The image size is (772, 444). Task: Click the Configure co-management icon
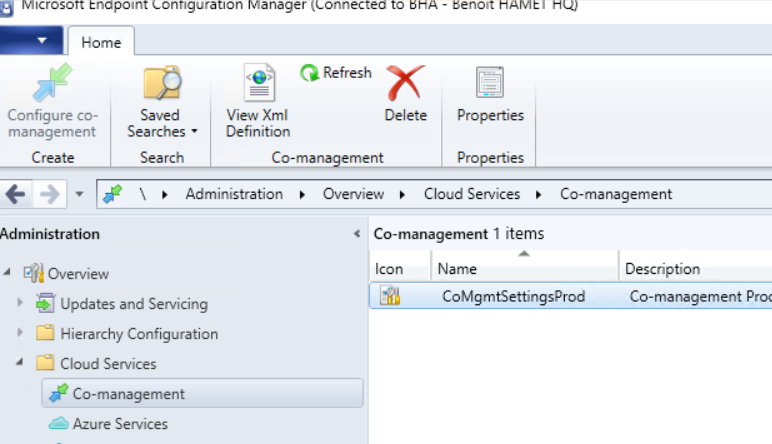click(51, 84)
